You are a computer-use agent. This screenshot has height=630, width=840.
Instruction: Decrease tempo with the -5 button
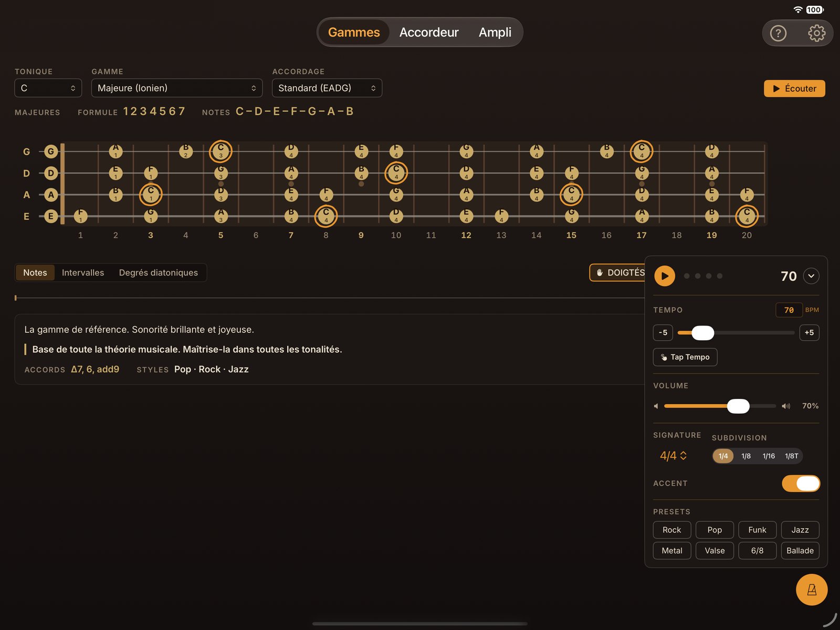click(663, 333)
